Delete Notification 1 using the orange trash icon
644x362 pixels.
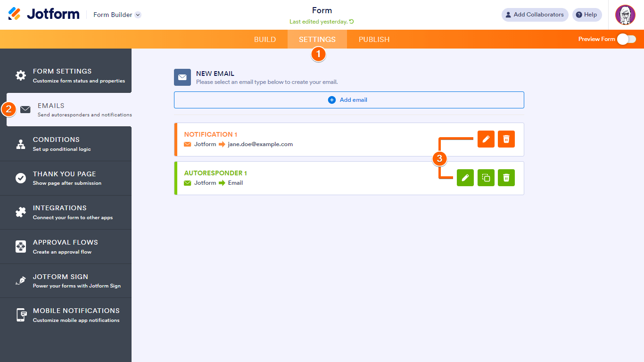506,139
